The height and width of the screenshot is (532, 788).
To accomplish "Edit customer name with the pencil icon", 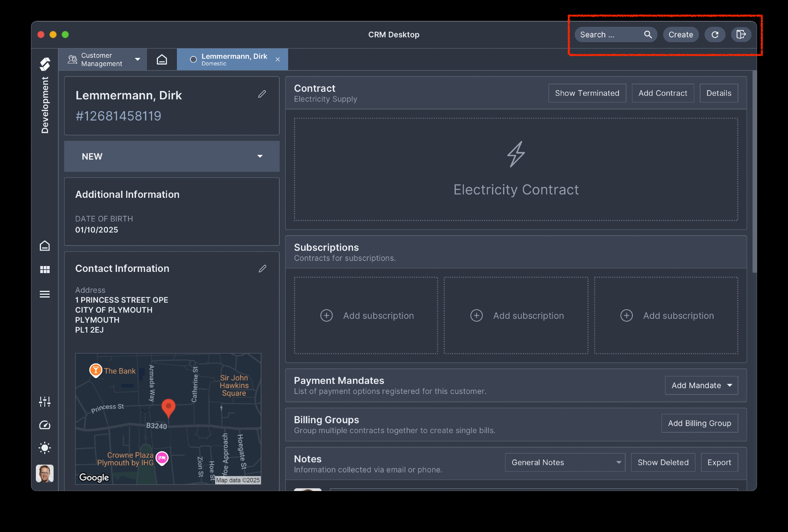I will [262, 94].
